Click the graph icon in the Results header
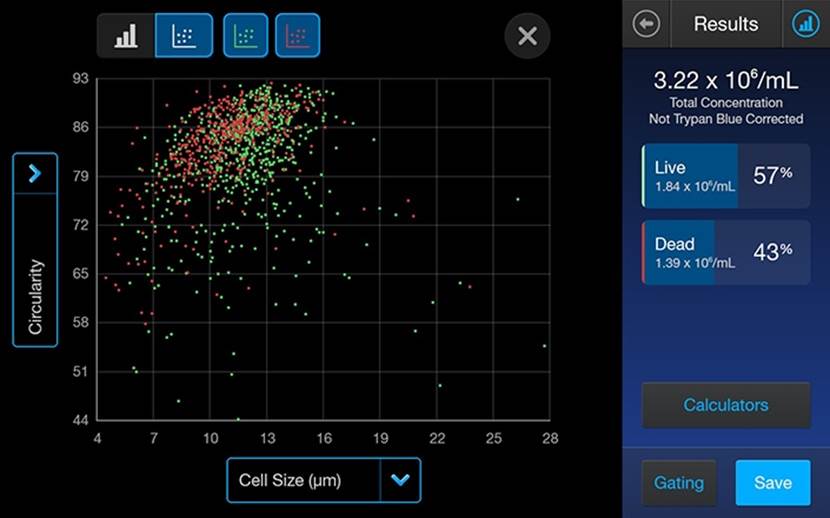The width and height of the screenshot is (830, 518). pyautogui.click(x=805, y=24)
